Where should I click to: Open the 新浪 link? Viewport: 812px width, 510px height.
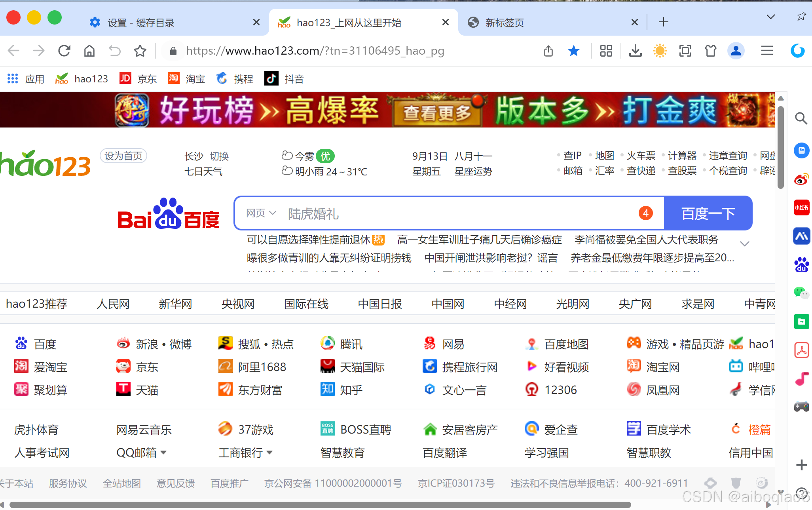click(x=147, y=344)
